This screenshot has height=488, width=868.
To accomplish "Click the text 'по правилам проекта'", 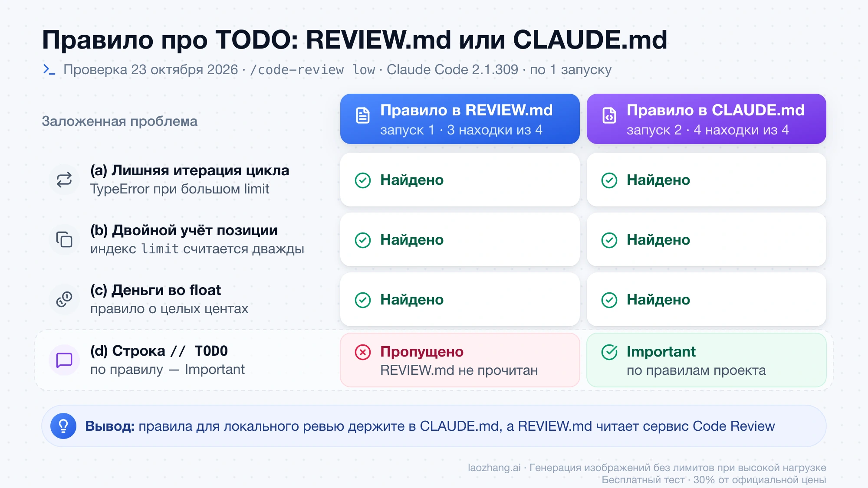I will pos(696,370).
